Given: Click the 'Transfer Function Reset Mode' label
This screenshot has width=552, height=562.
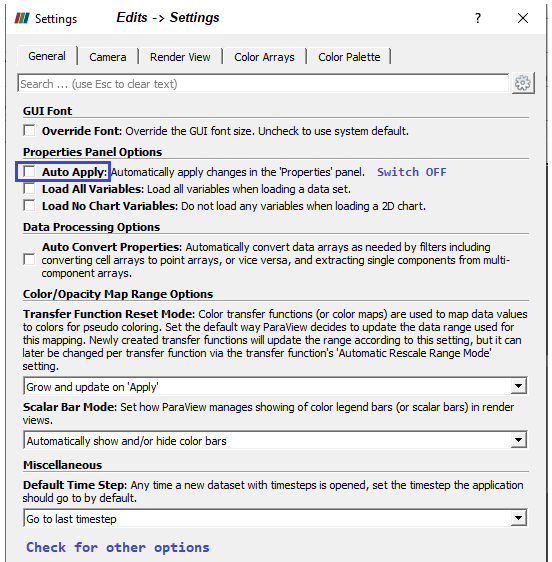Looking at the screenshot, I should pos(109,314).
